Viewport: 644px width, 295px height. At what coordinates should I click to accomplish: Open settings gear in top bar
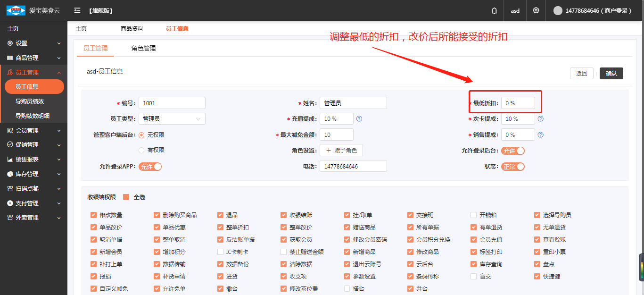(536, 10)
